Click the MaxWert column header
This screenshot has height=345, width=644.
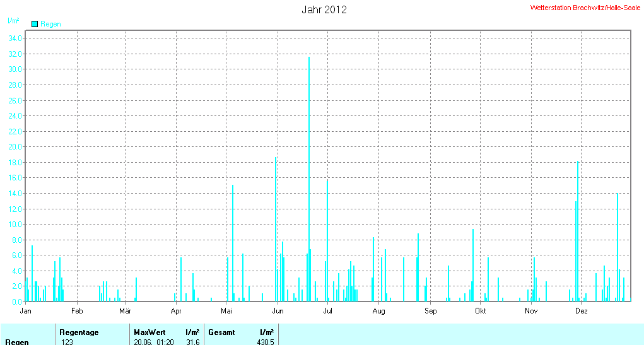(149, 332)
